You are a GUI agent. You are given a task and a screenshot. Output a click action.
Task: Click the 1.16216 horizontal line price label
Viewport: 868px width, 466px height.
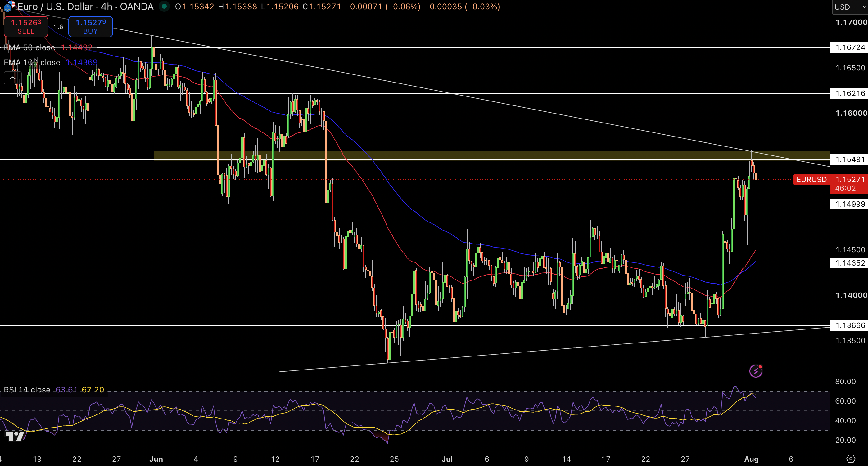pyautogui.click(x=849, y=93)
